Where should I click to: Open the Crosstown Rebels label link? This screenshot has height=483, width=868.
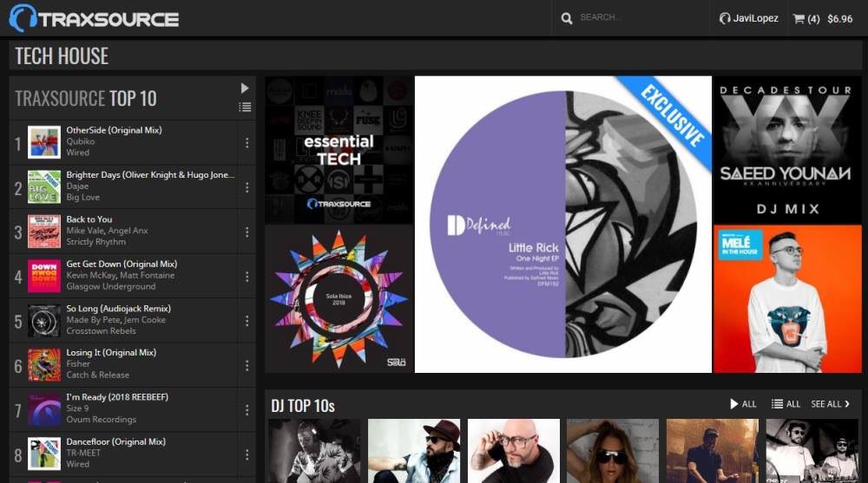click(x=101, y=331)
